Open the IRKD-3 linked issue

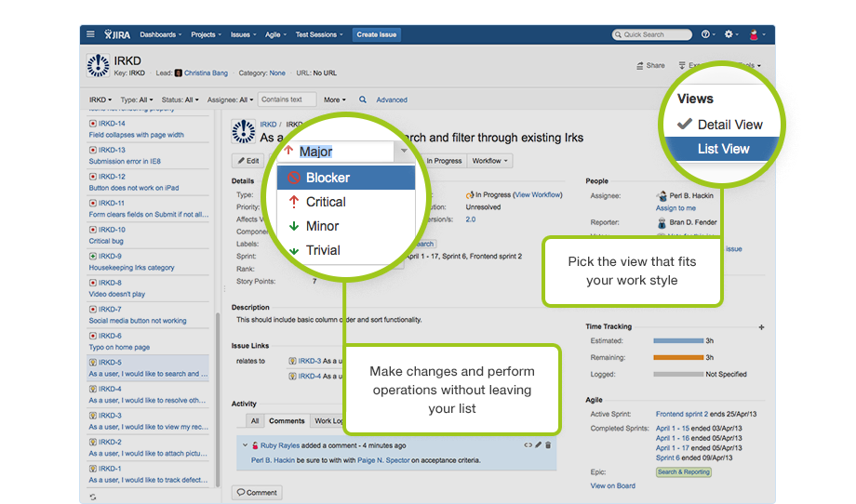click(310, 361)
